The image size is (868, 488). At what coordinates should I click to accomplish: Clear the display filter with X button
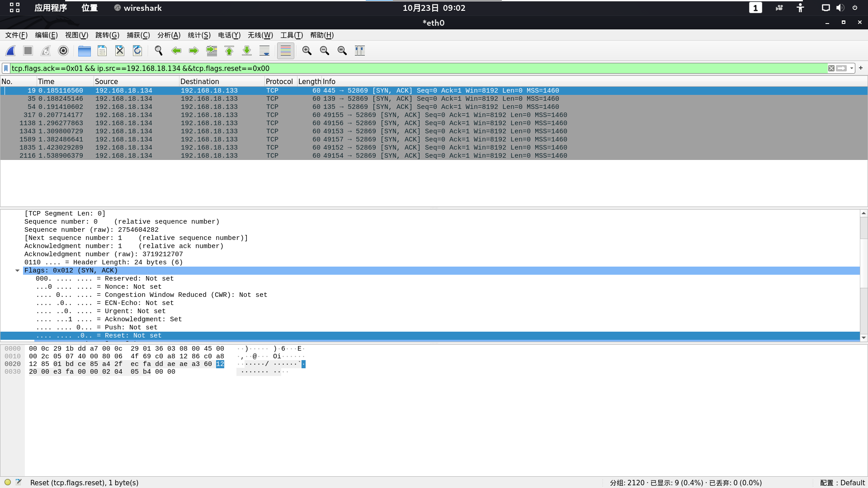click(x=831, y=68)
